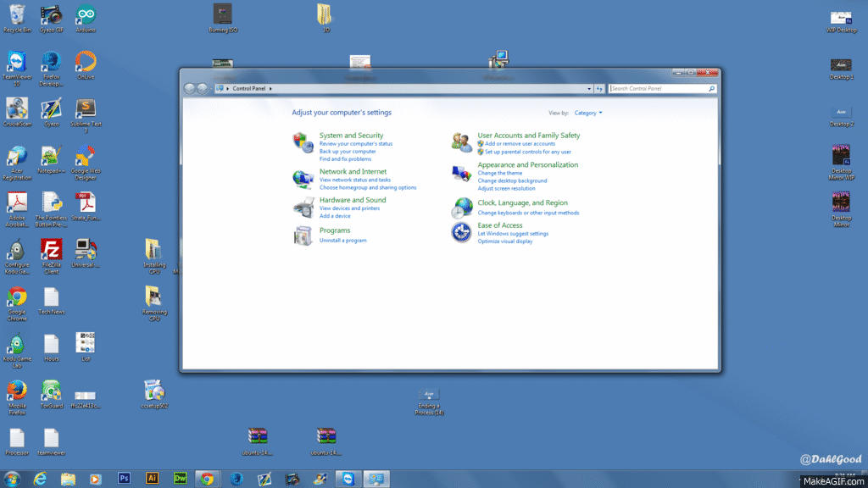Expand the View by Category dropdown

tap(588, 113)
